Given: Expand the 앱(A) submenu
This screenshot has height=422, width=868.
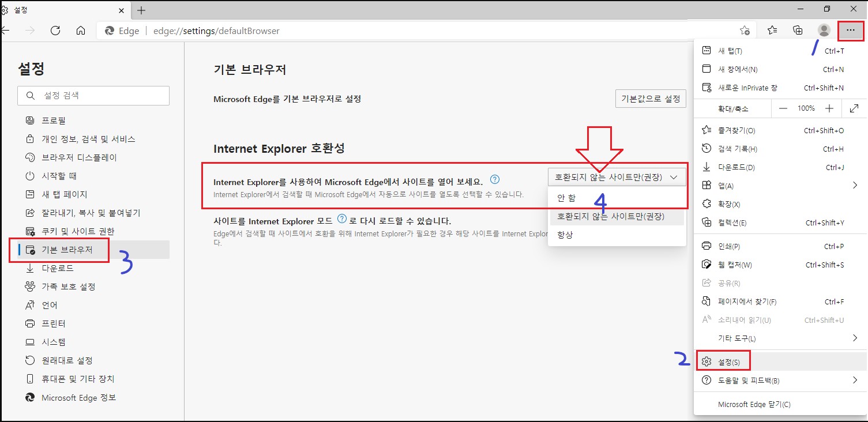Looking at the screenshot, I should pos(780,186).
